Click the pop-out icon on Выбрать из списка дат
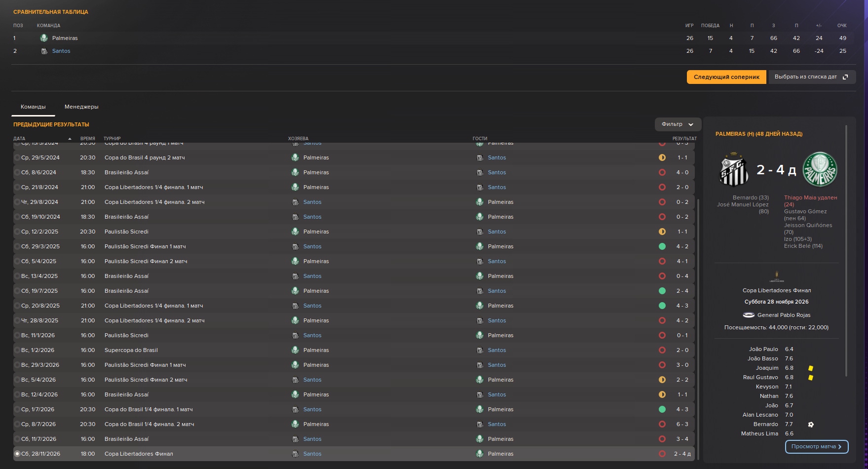Image resolution: width=868 pixels, height=469 pixels. pos(845,77)
